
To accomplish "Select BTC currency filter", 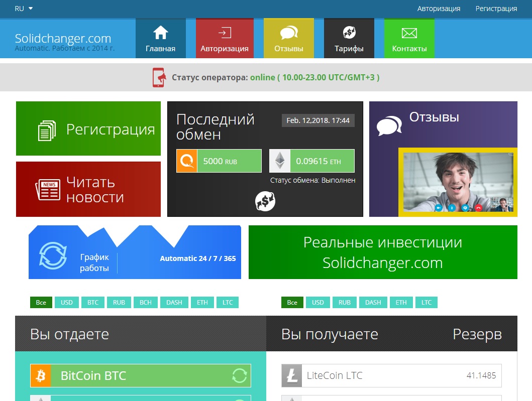I will pyautogui.click(x=93, y=302).
